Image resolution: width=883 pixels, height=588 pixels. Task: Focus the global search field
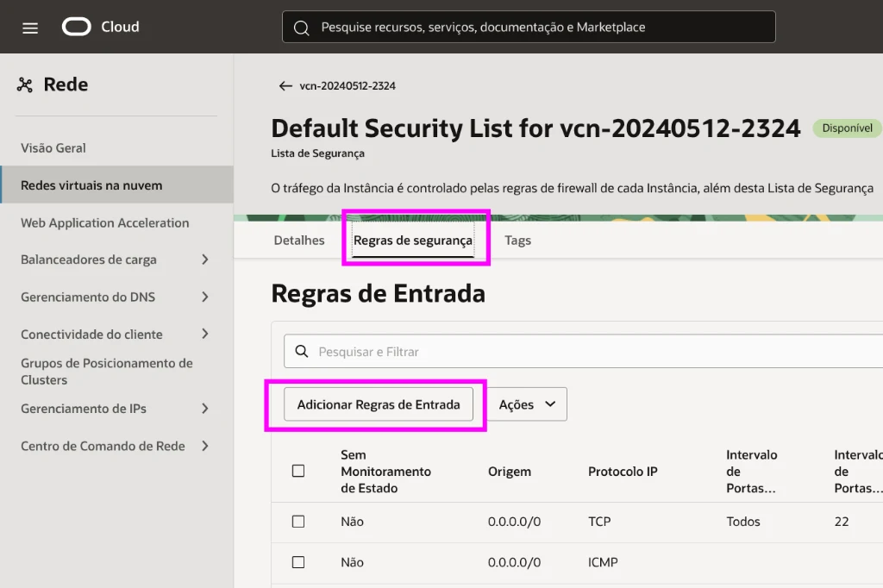[529, 27]
